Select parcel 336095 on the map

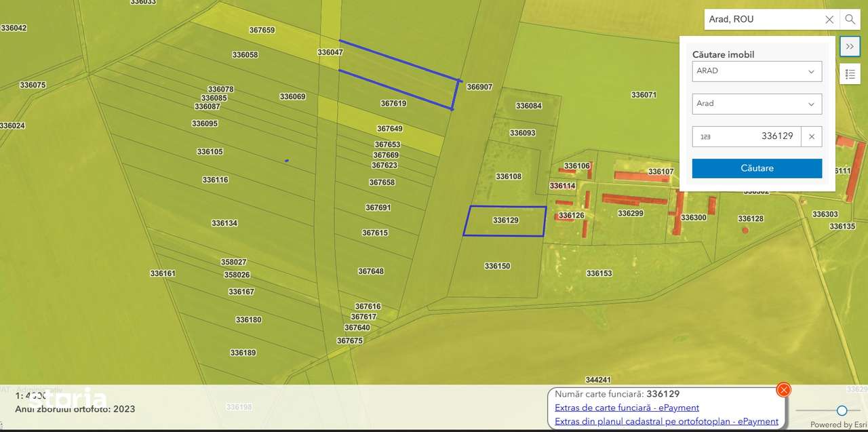coord(205,124)
